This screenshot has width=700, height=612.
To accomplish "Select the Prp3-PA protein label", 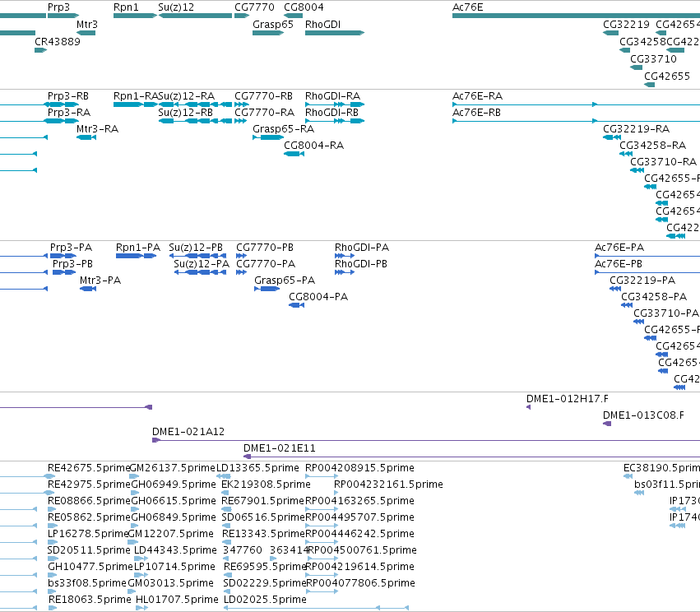I will [71, 248].
